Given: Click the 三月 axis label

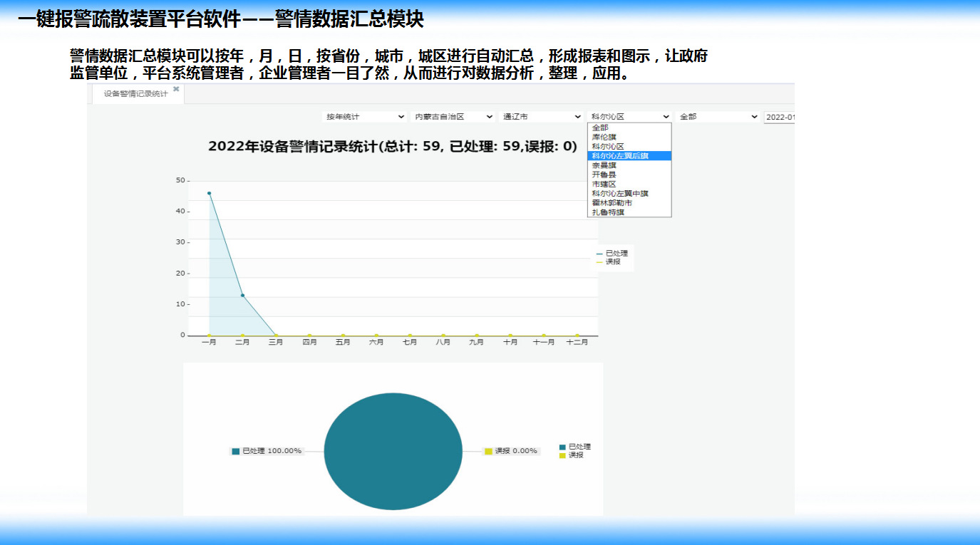Looking at the screenshot, I should 276,342.
